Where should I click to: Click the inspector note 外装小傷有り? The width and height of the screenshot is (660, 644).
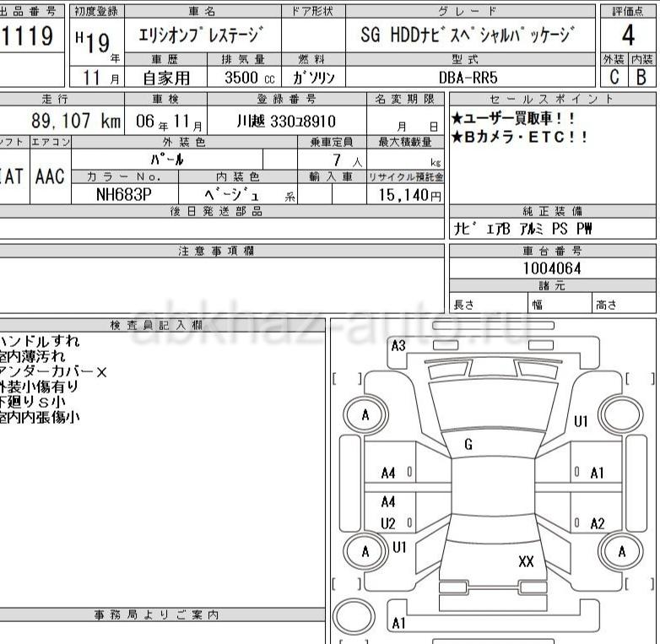pos(39,387)
